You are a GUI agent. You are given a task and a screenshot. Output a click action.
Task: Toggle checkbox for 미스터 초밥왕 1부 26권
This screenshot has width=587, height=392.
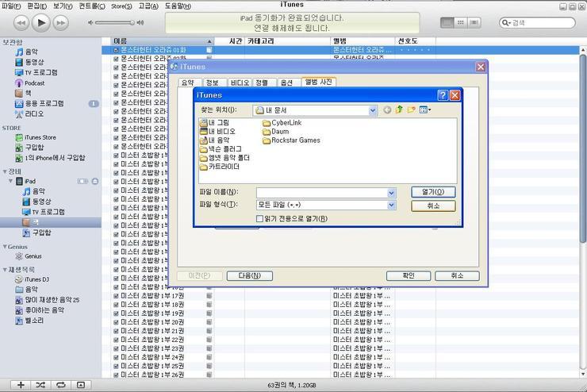(116, 375)
